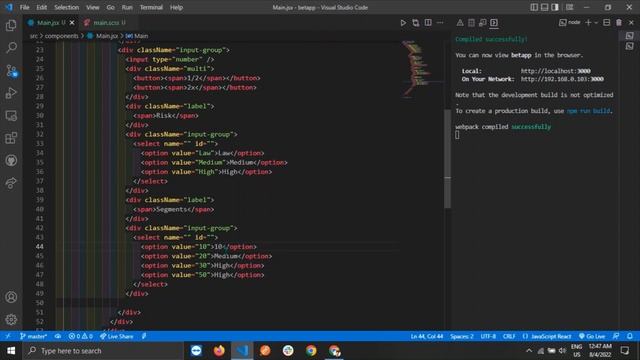Open the Help menu
Viewport: 640px width, 360px height.
(176, 7)
